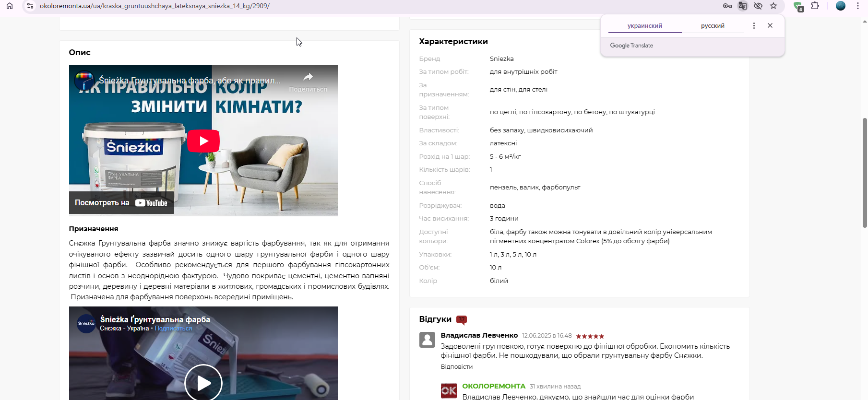Screen dimensions: 868x400
Task: Click the password key icon in address bar
Action: (727, 6)
